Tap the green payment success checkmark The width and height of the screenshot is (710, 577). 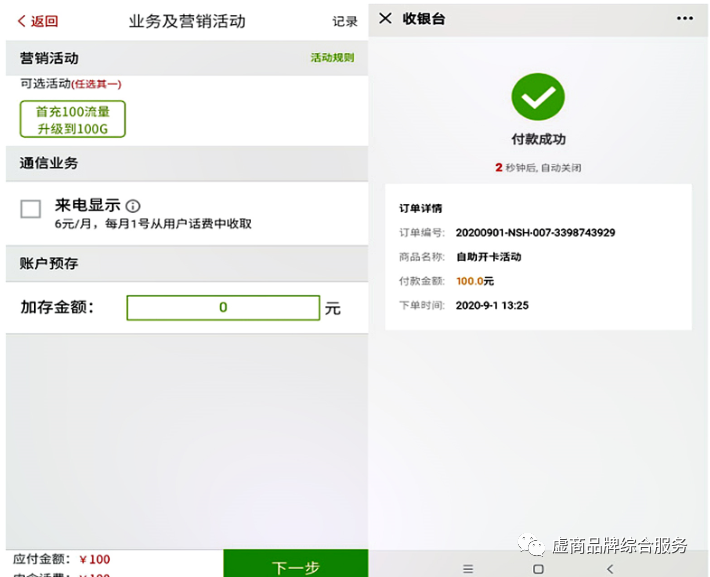point(538,97)
